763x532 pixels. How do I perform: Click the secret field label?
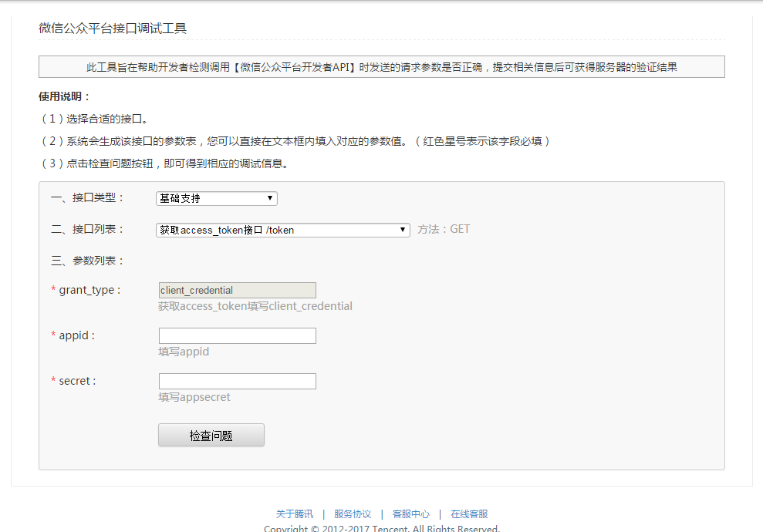[x=77, y=382]
